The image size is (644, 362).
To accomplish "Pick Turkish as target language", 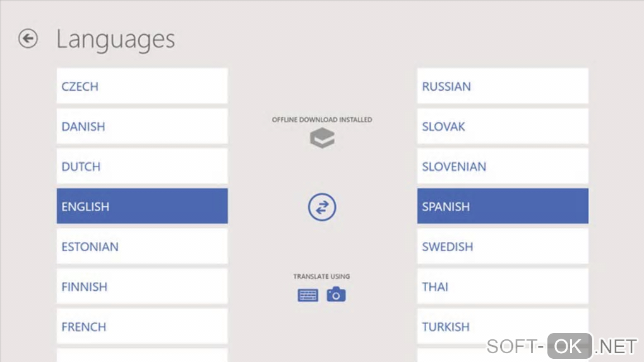I will (503, 327).
